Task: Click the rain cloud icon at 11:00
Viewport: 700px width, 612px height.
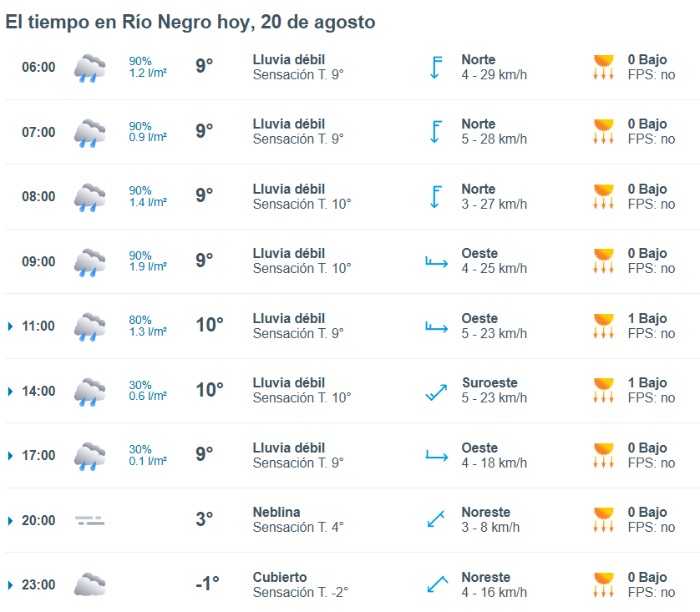Action: pos(89,326)
